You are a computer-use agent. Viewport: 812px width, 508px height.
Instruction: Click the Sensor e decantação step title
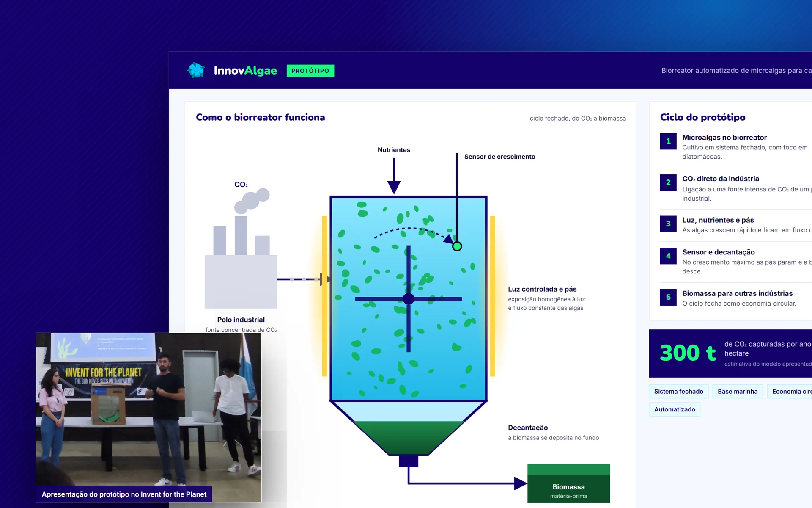point(718,252)
